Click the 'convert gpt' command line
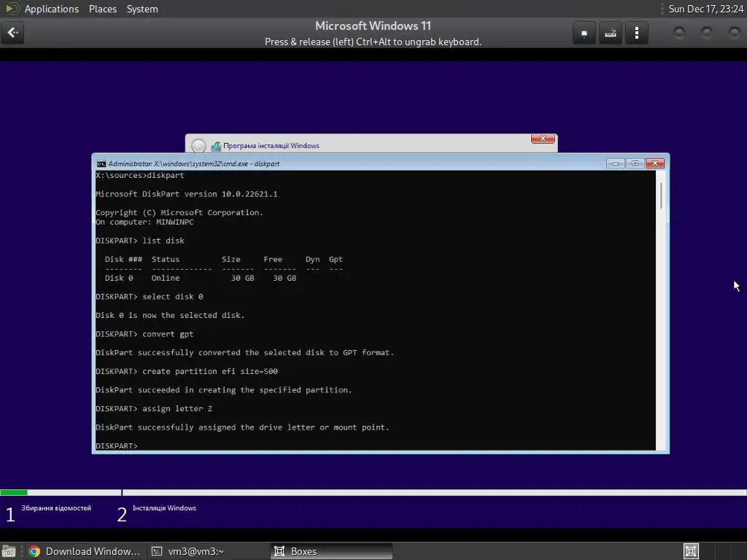 [144, 334]
